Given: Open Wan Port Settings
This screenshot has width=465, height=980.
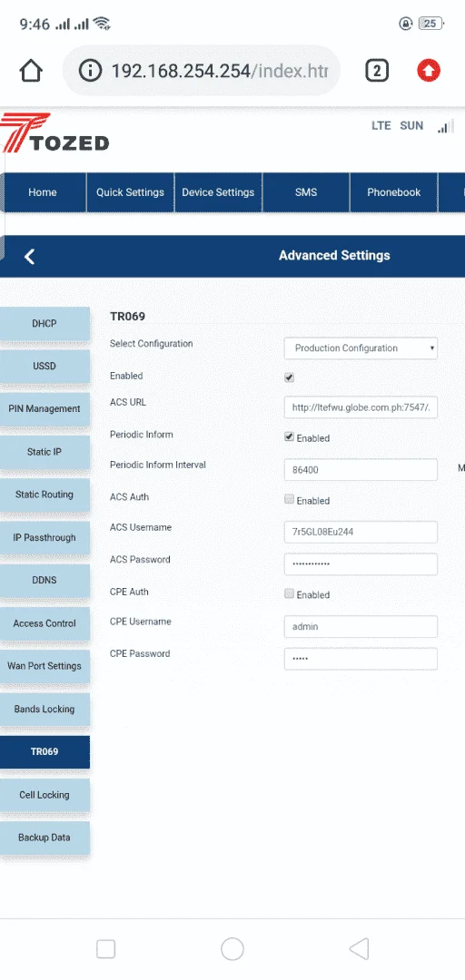Looking at the screenshot, I should pos(45,666).
